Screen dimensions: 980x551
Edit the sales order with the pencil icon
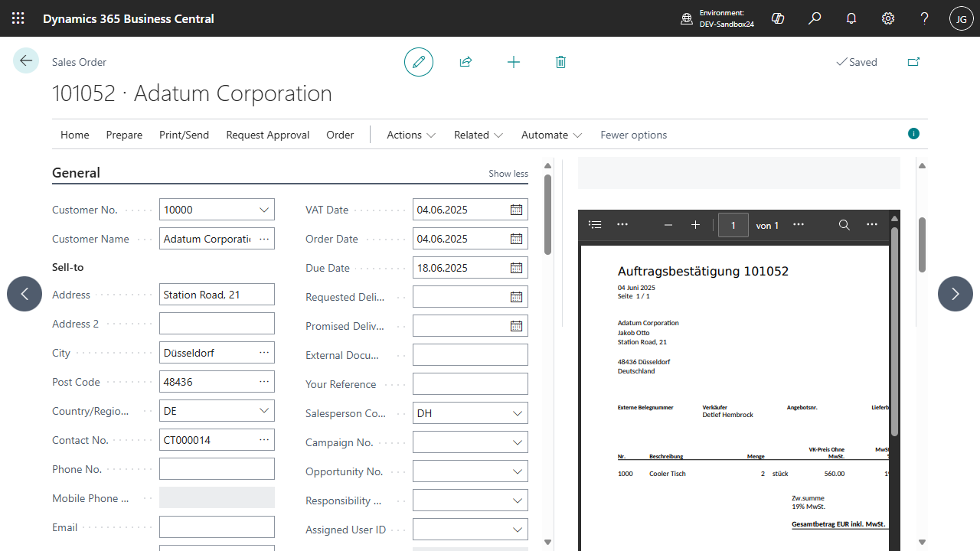point(418,62)
